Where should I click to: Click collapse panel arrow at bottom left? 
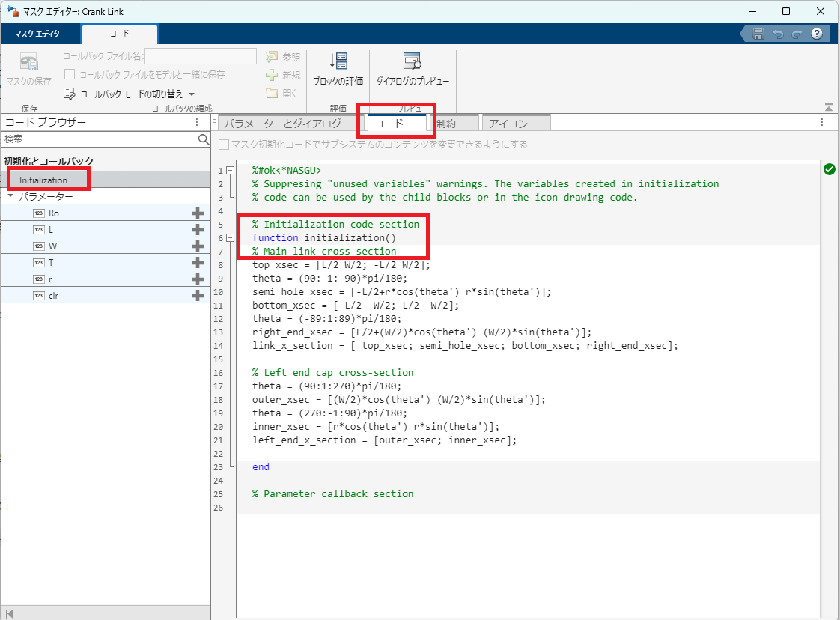pos(9,613)
